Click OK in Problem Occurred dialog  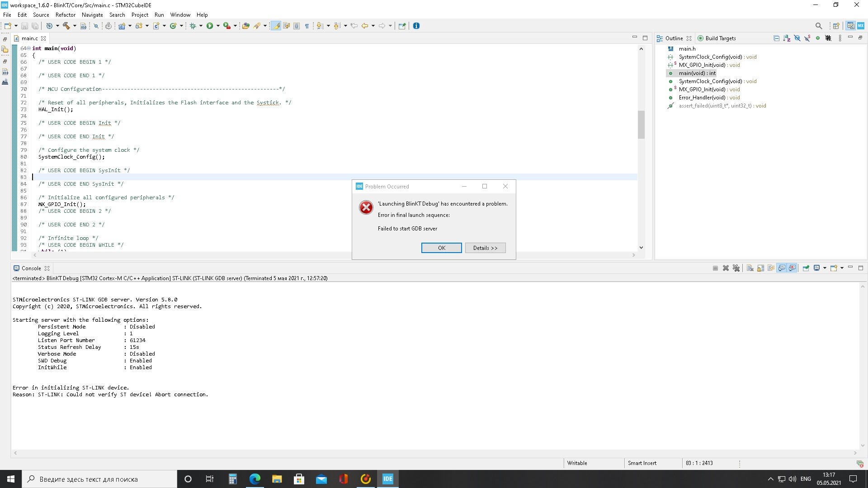point(441,248)
